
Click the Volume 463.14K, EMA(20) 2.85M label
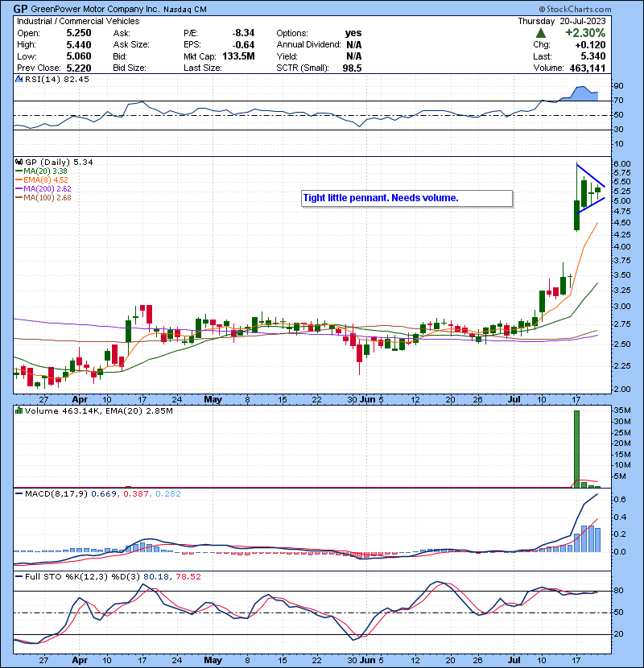point(99,411)
